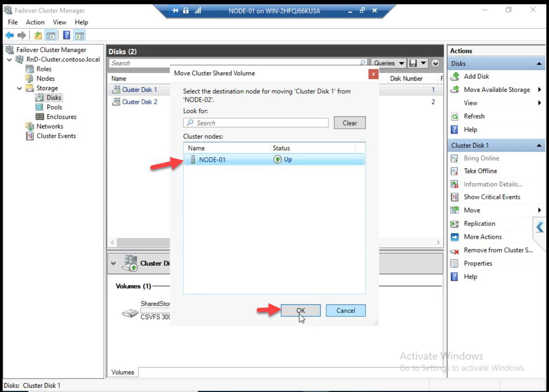Click the Remove from Cluster Shared Volumes icon
Viewport: 549px width, 392px height.
click(455, 250)
